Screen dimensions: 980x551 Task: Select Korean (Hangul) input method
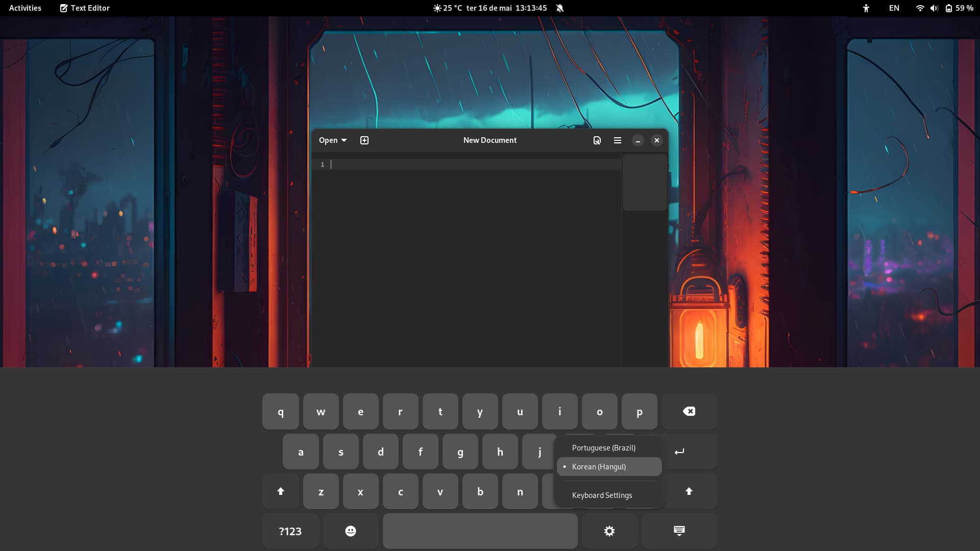pos(598,466)
